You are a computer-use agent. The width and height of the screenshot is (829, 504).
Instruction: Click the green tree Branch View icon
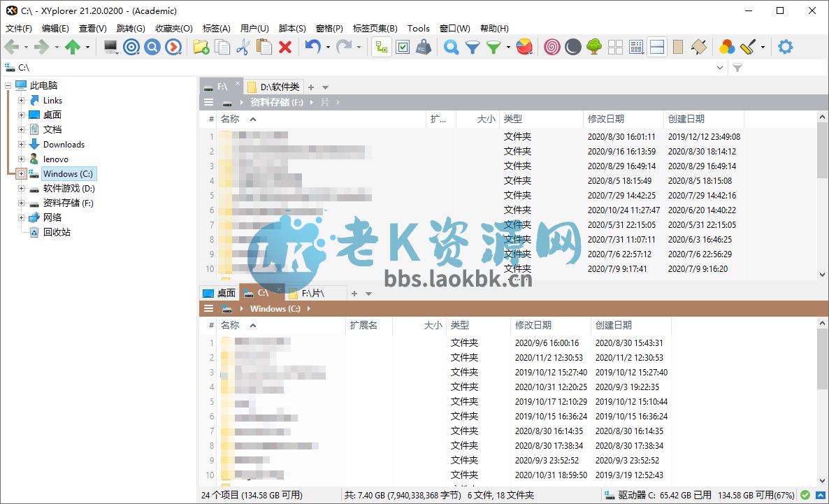pyautogui.click(x=594, y=47)
